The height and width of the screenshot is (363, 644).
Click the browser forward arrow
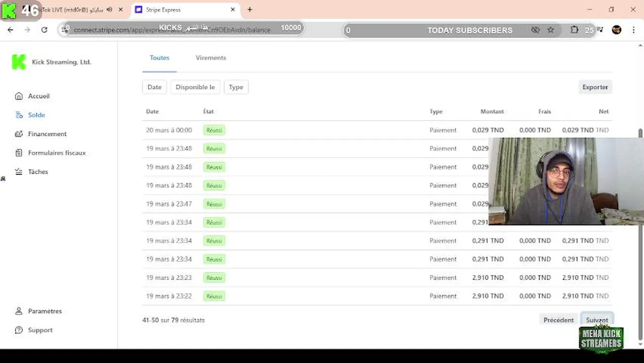[27, 30]
